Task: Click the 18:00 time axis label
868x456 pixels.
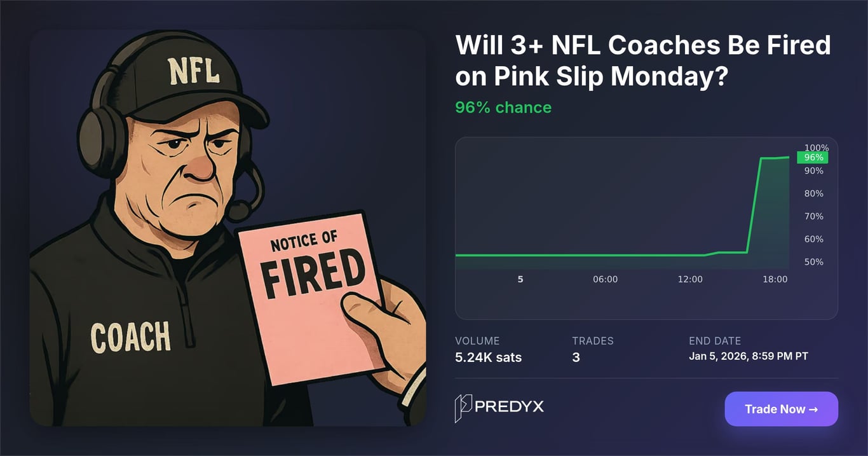Action: point(775,279)
